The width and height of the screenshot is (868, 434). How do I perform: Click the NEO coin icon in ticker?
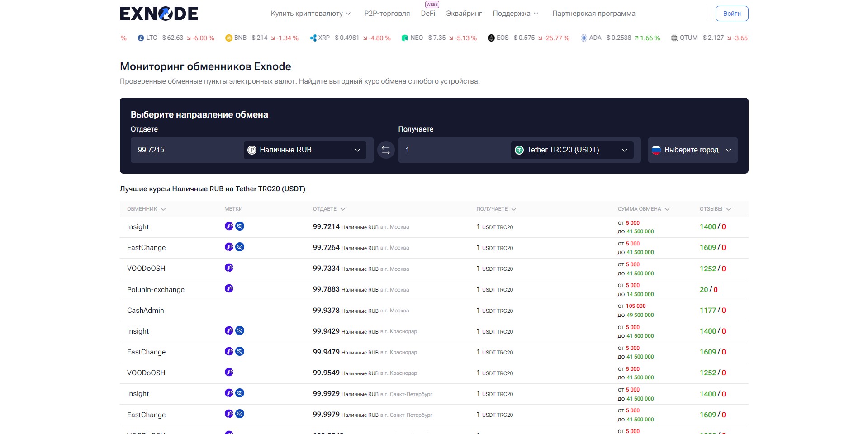pyautogui.click(x=405, y=38)
